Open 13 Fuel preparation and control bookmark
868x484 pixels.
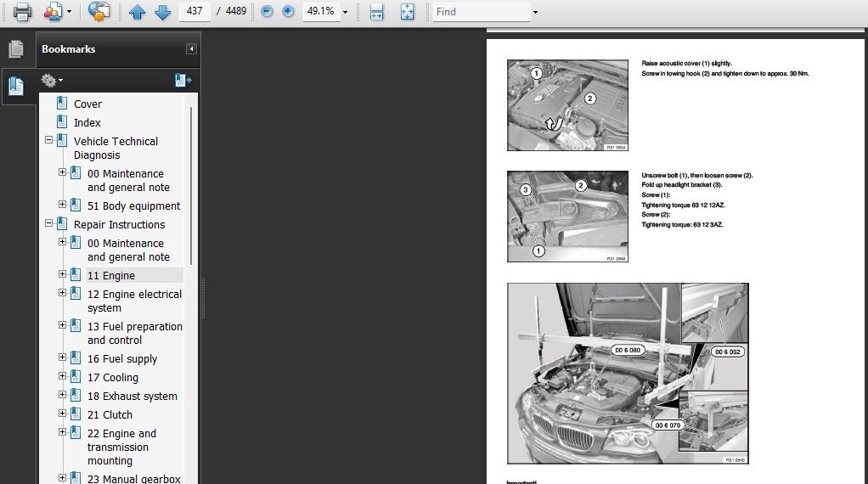coord(134,333)
